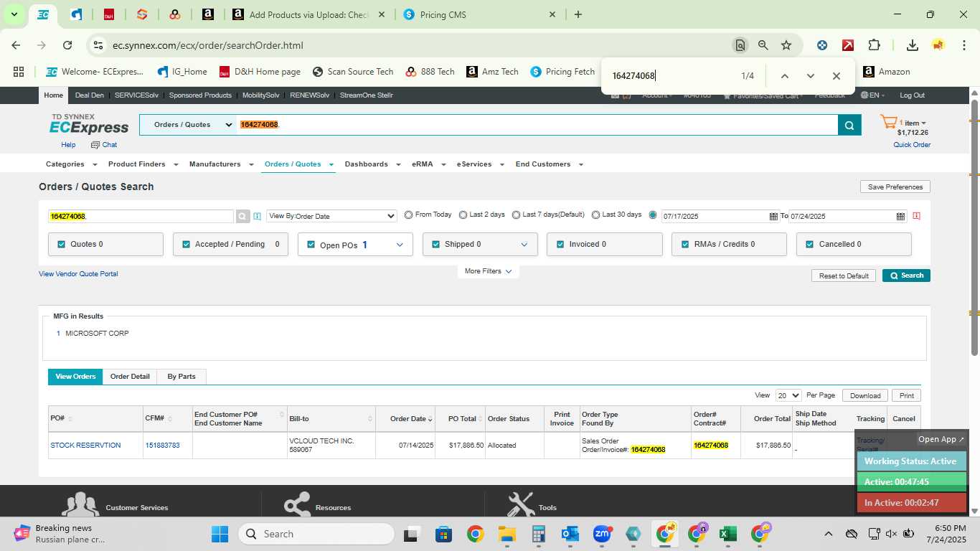Image resolution: width=980 pixels, height=551 pixels.
Task: Click into the order number search field
Action: pos(141,216)
